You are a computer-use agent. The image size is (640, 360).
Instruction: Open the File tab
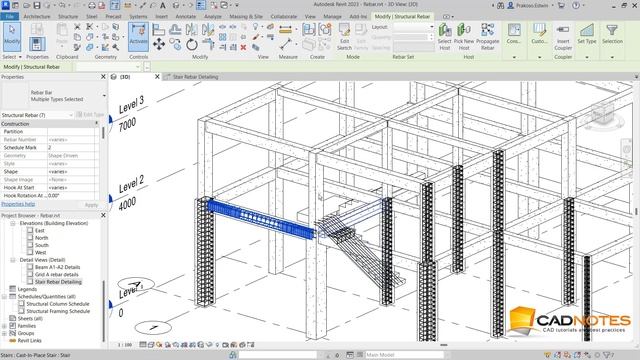pyautogui.click(x=9, y=16)
